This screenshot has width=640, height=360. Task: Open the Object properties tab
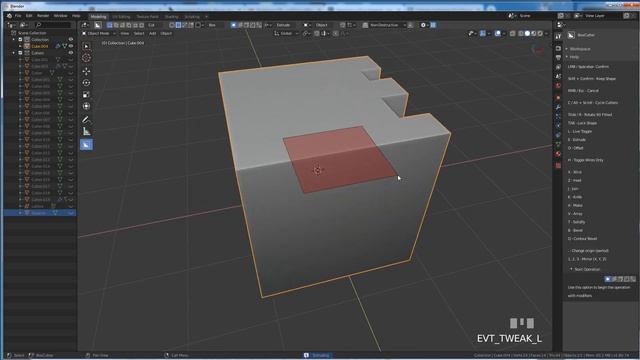pyautogui.click(x=558, y=98)
